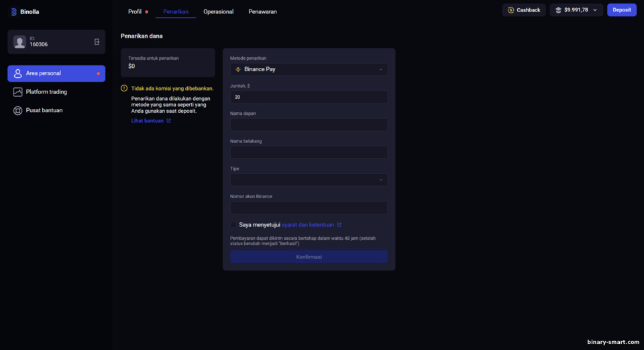Tick the Saya menyetujui checkbox
644x350 pixels.
coord(233,224)
